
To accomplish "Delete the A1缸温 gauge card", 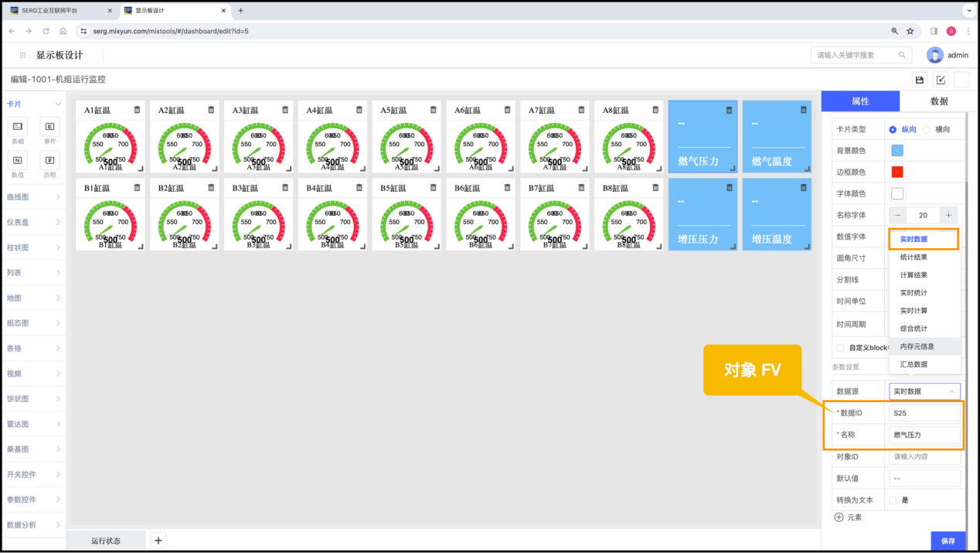I will coord(137,110).
